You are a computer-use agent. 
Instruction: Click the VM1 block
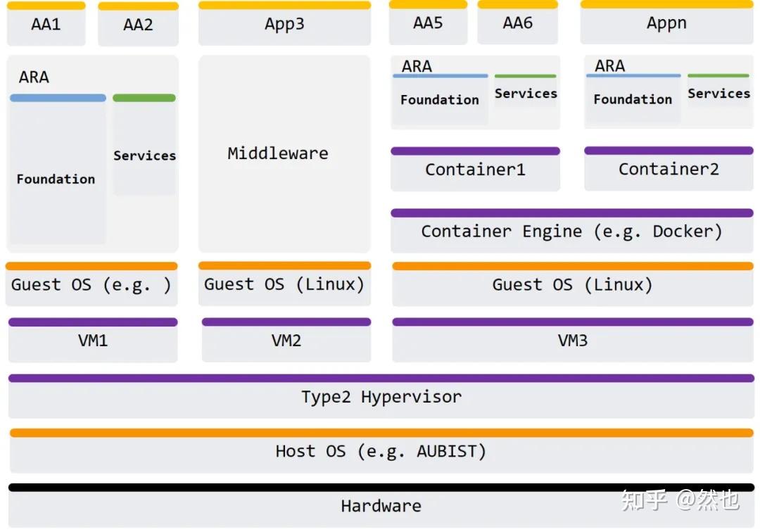pos(93,341)
